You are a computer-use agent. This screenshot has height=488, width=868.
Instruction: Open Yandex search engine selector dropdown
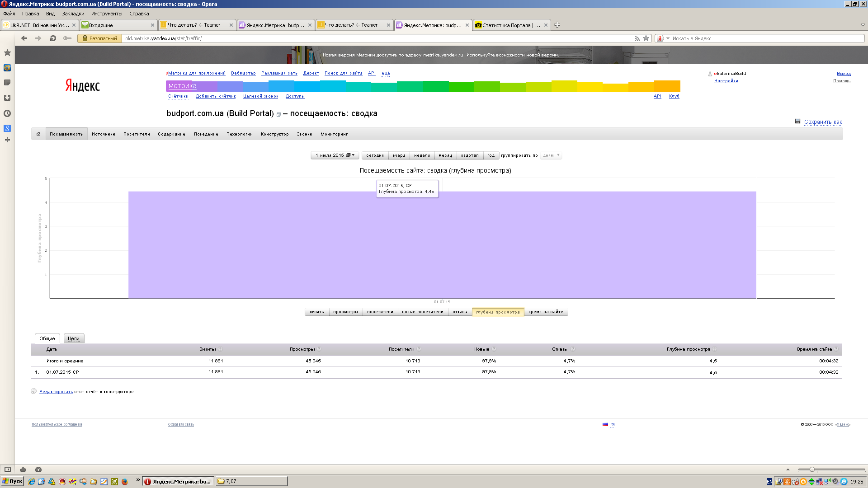[x=663, y=38]
